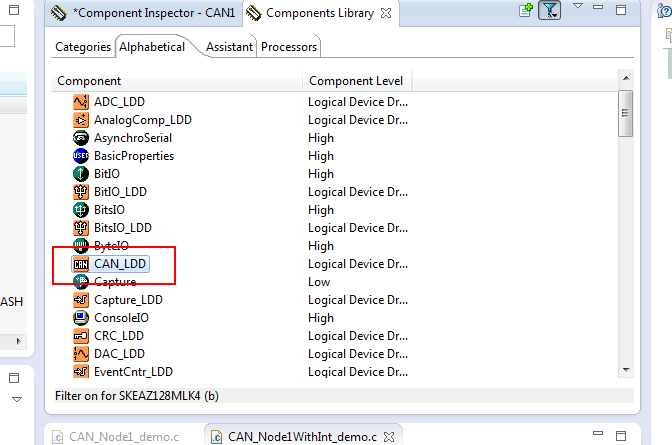Close the CAN_Node1WithInt_demo.c editor tab

[x=389, y=437]
